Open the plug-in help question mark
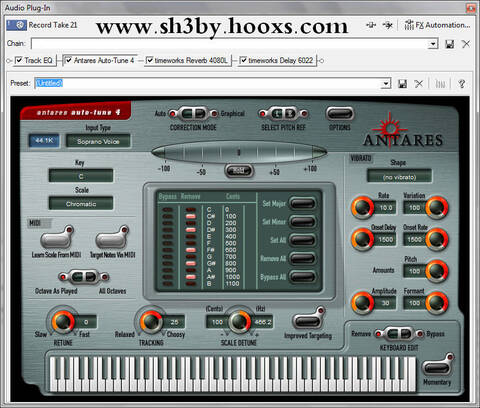 462,83
